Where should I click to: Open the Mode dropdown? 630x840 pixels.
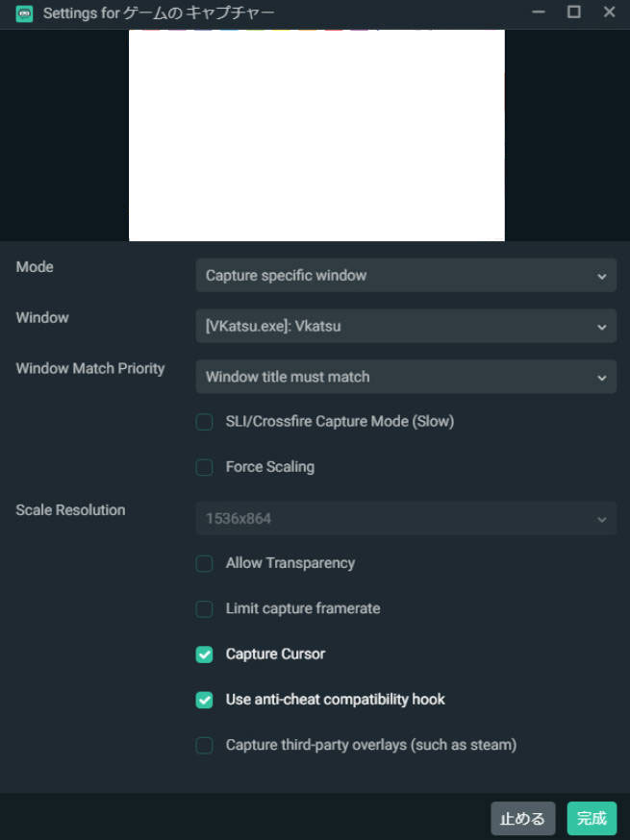tap(405, 275)
